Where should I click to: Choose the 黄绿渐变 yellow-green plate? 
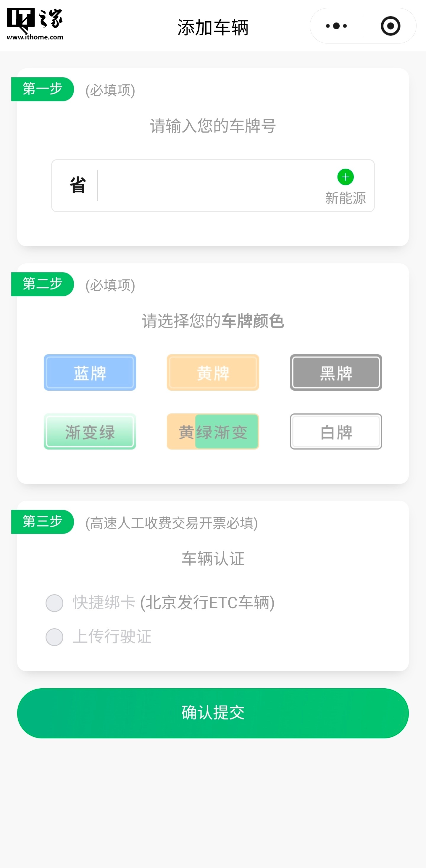pos(213,432)
